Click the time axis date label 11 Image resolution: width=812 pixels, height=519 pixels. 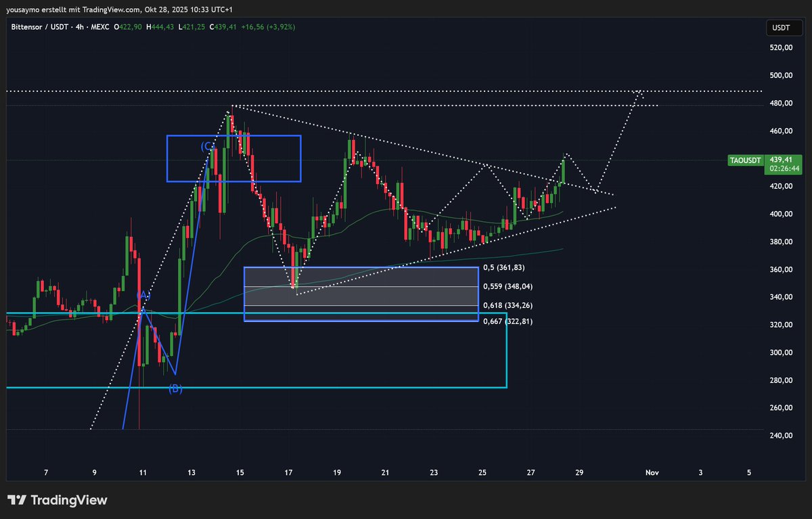142,472
